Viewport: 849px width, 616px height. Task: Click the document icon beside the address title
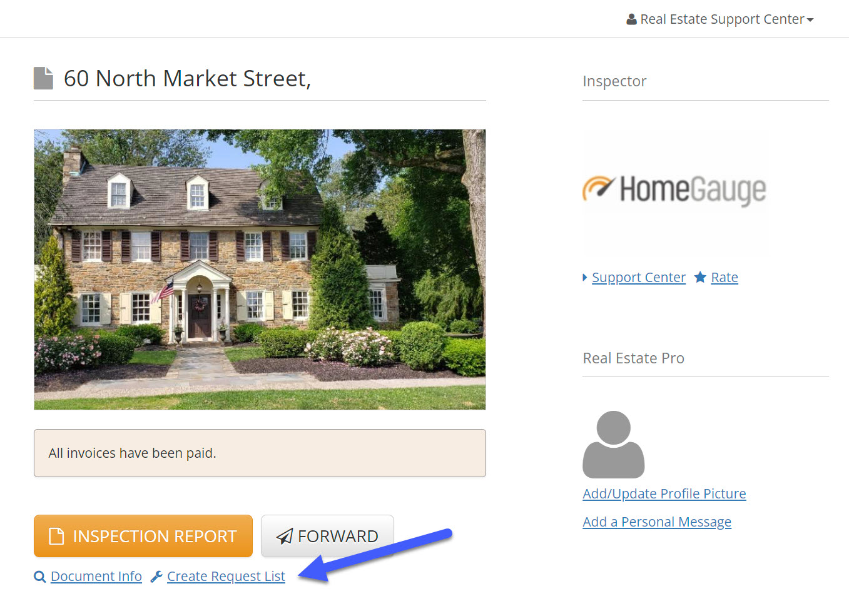coord(43,78)
